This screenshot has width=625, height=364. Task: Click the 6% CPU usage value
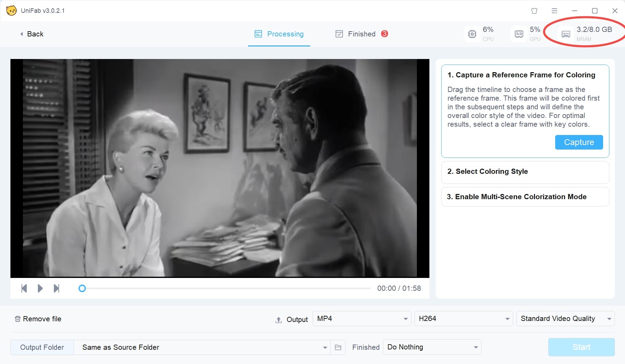point(488,29)
